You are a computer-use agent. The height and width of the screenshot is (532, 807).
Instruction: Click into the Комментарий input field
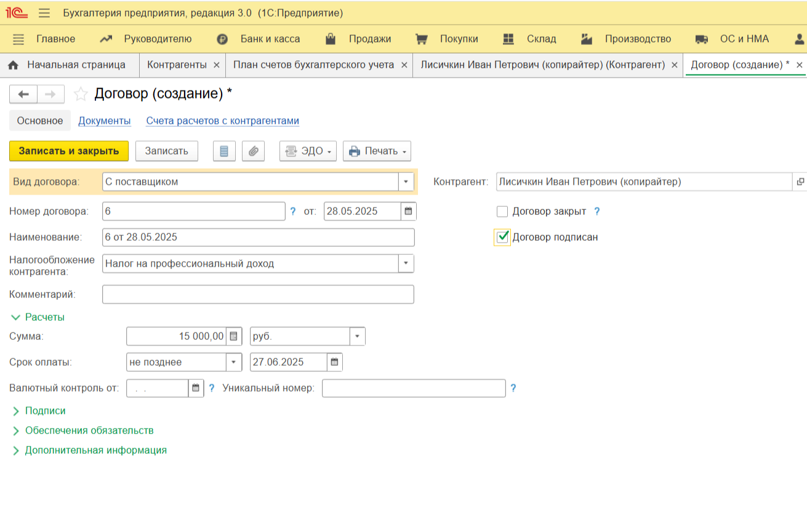click(x=258, y=294)
